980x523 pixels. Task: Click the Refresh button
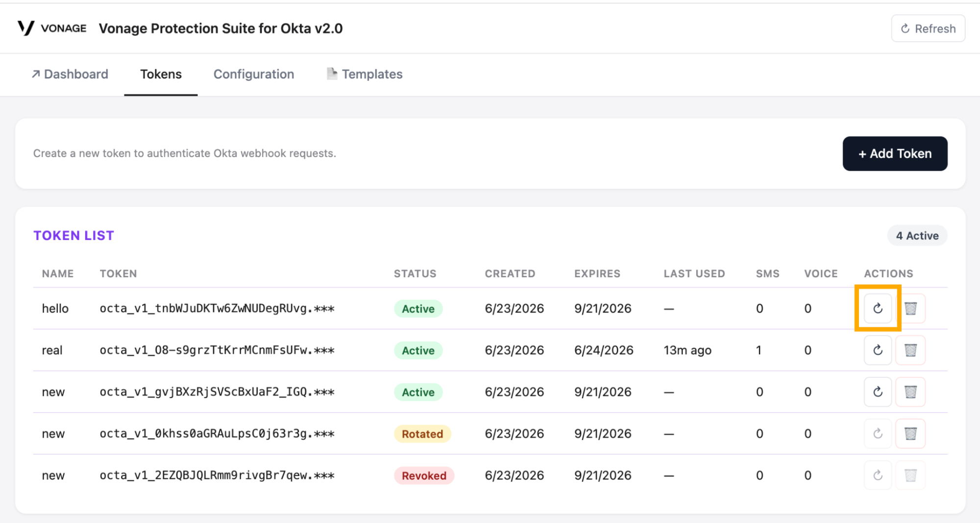point(928,28)
